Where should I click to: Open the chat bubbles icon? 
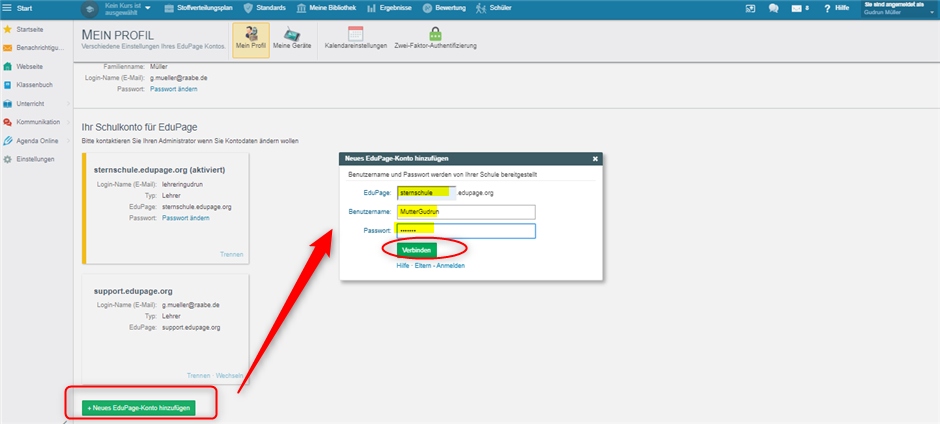coord(774,8)
